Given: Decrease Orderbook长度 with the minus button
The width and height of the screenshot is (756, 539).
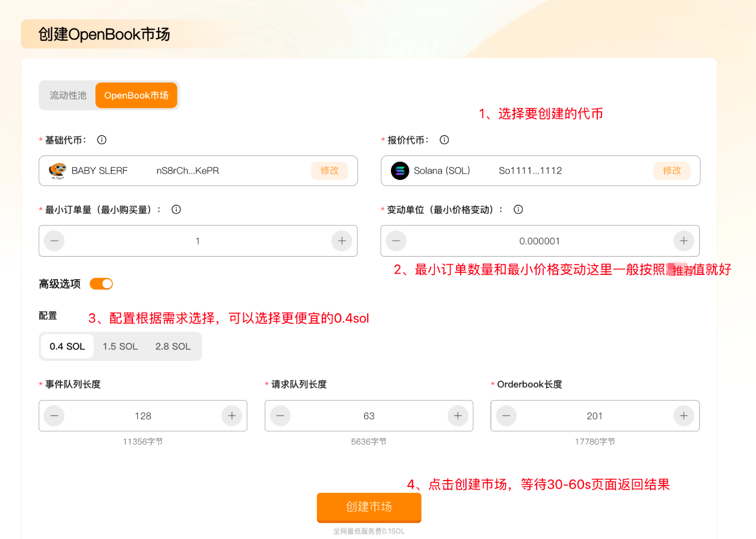Looking at the screenshot, I should click(506, 416).
